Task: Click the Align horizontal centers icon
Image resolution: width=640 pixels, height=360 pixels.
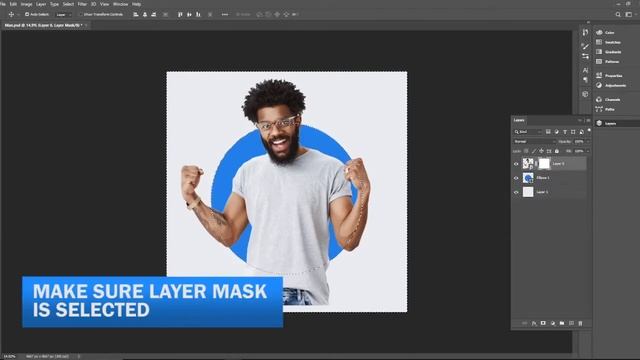Action: click(145, 14)
